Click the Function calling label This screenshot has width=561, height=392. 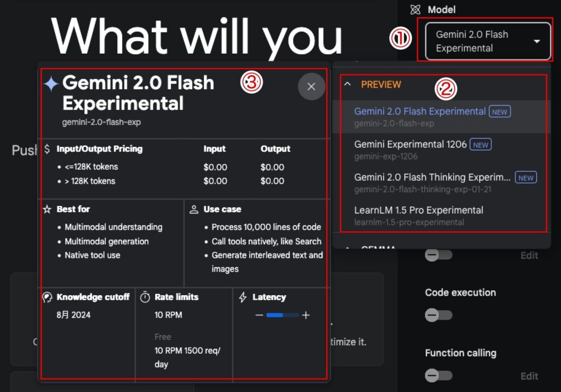pos(460,353)
